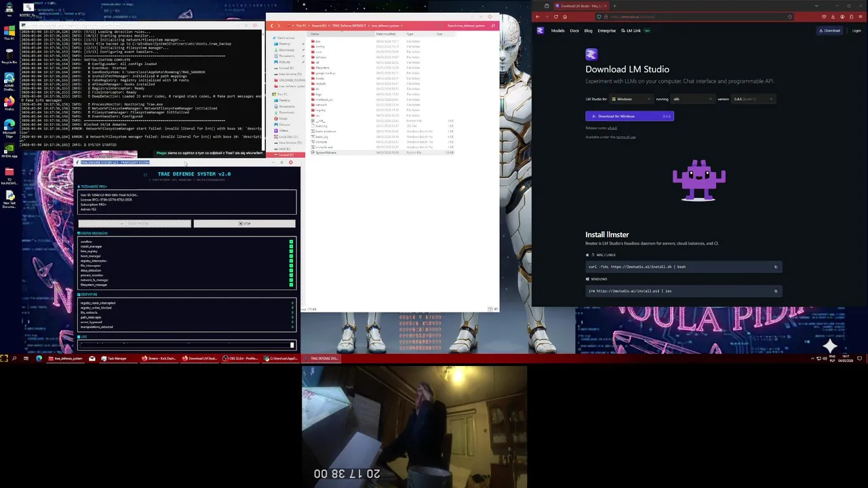Open the minhook_src folder

[324, 100]
